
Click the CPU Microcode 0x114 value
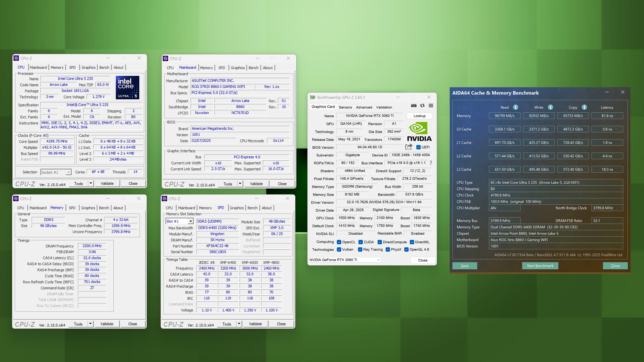278,141
